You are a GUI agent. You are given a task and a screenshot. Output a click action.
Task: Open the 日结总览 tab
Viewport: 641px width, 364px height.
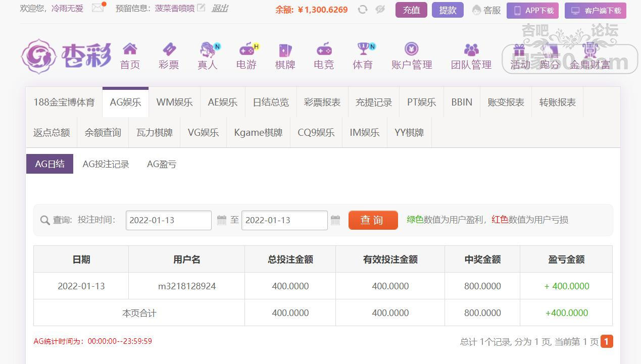[x=271, y=102]
